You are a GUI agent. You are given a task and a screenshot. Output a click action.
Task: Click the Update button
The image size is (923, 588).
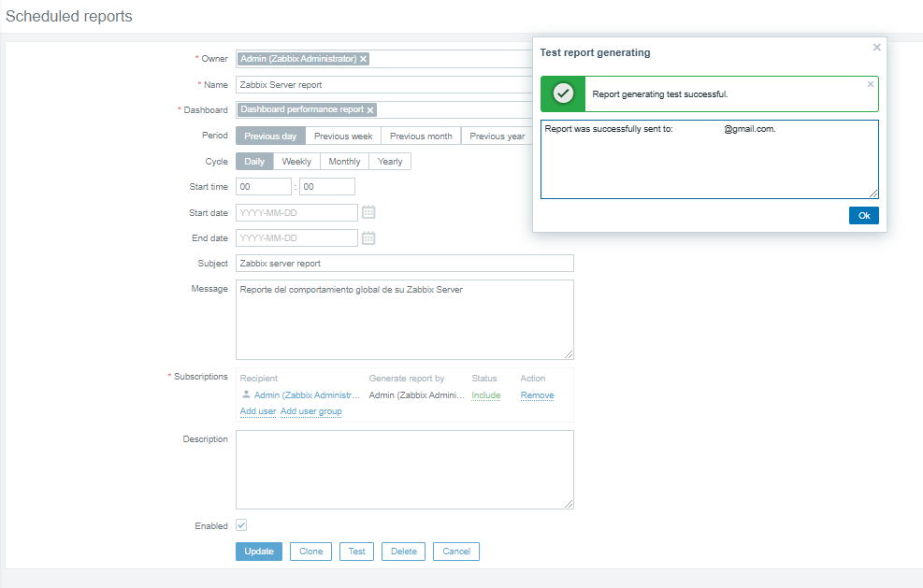pos(259,552)
